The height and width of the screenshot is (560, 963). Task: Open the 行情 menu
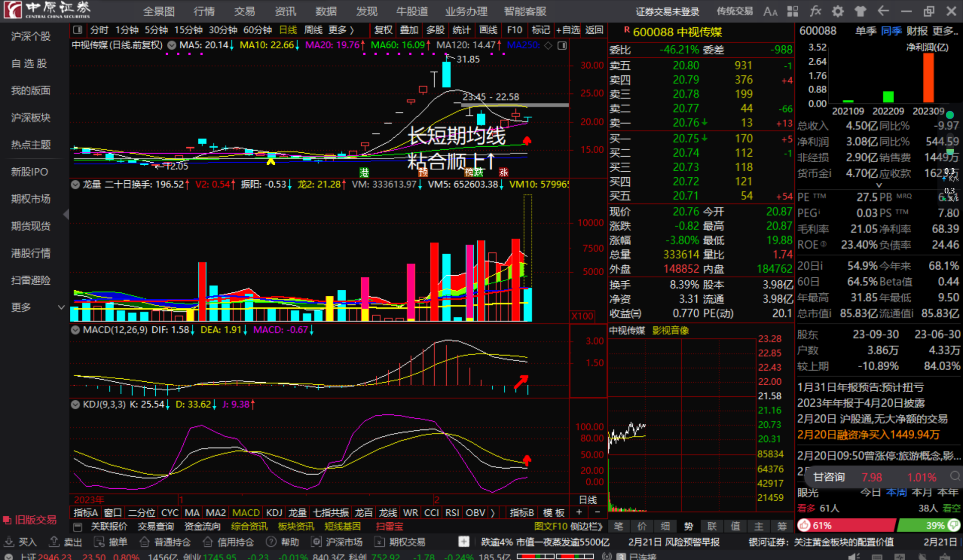[204, 12]
